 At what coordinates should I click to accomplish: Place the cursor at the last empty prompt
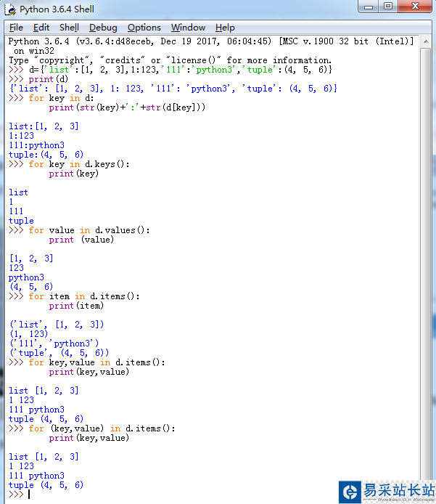tap(29, 495)
